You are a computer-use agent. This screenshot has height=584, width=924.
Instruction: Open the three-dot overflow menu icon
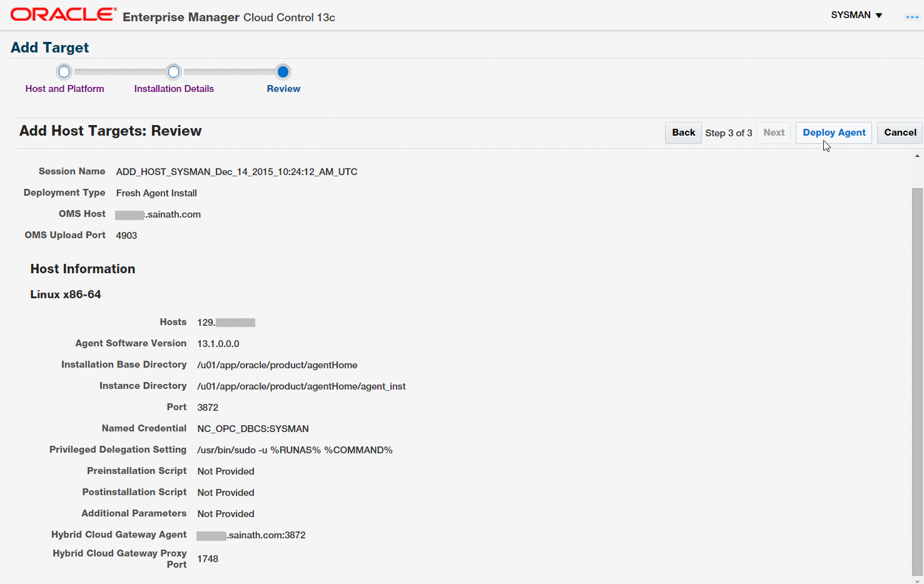pos(912,17)
